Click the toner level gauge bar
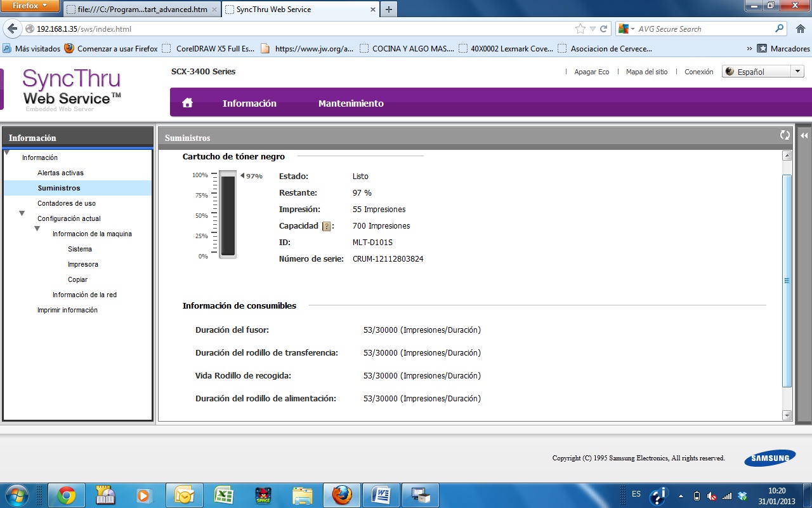 (x=228, y=215)
